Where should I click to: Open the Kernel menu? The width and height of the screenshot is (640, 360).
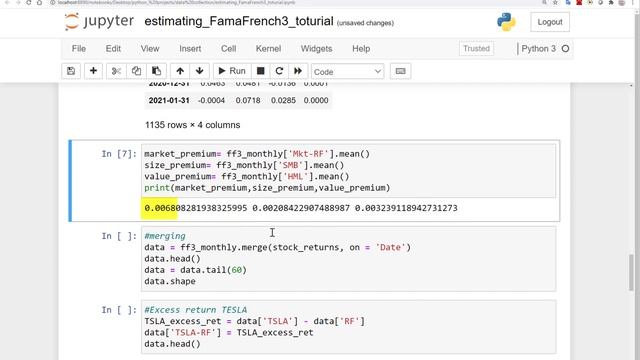(268, 49)
